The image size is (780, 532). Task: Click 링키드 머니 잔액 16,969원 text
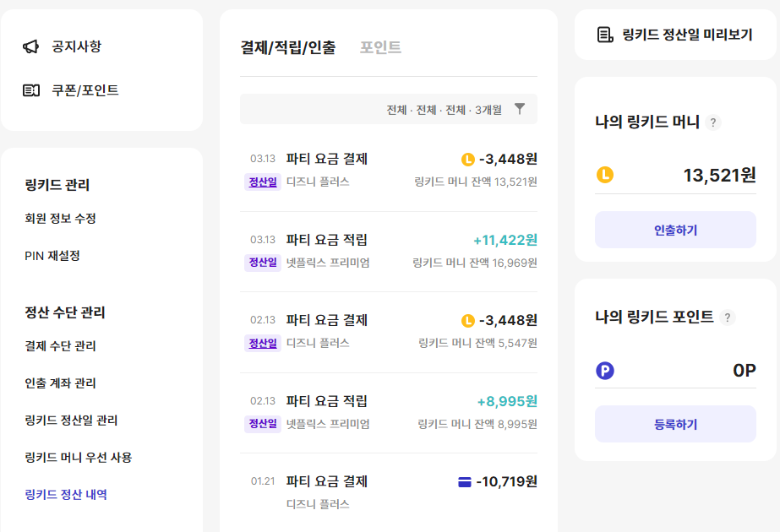click(475, 263)
